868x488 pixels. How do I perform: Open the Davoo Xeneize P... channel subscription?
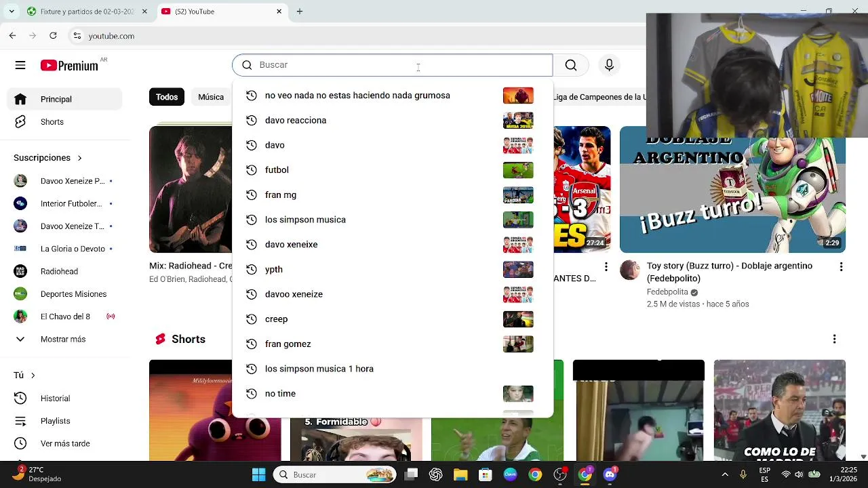[x=66, y=181]
